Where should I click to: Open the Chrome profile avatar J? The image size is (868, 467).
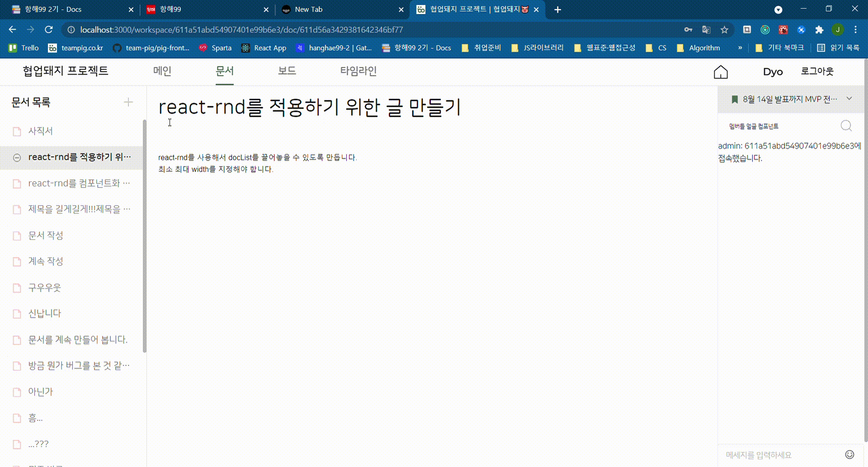point(838,30)
